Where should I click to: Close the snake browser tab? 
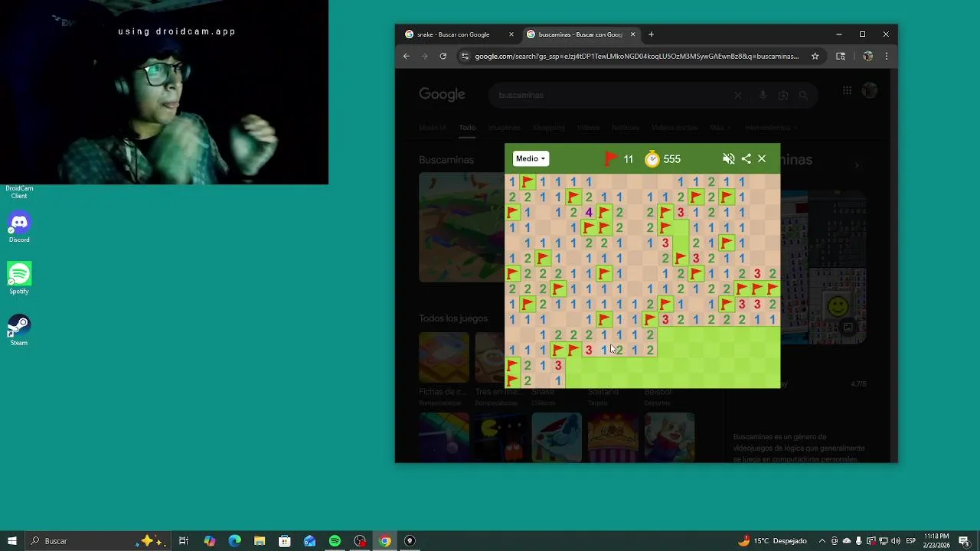point(511,34)
